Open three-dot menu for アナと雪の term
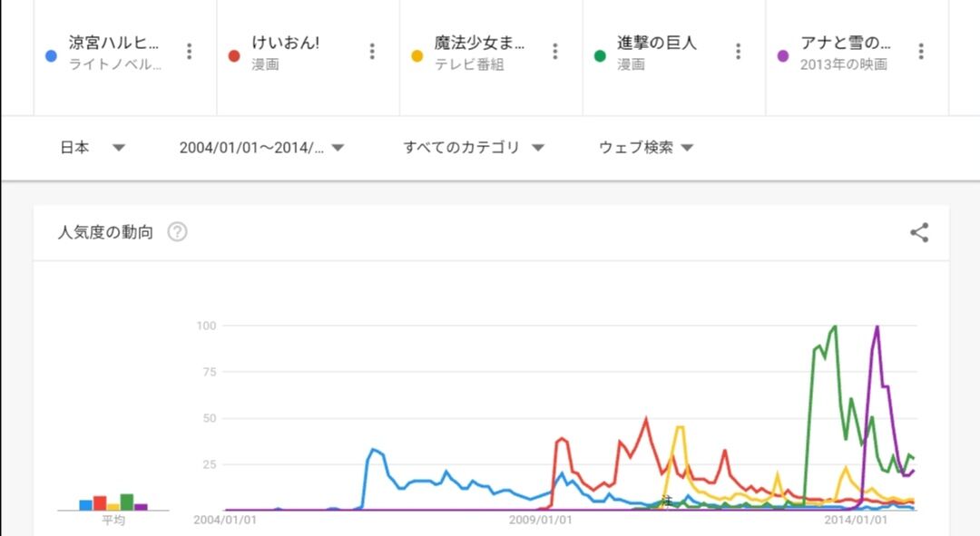Screen dimensions: 980x536 [x=922, y=52]
